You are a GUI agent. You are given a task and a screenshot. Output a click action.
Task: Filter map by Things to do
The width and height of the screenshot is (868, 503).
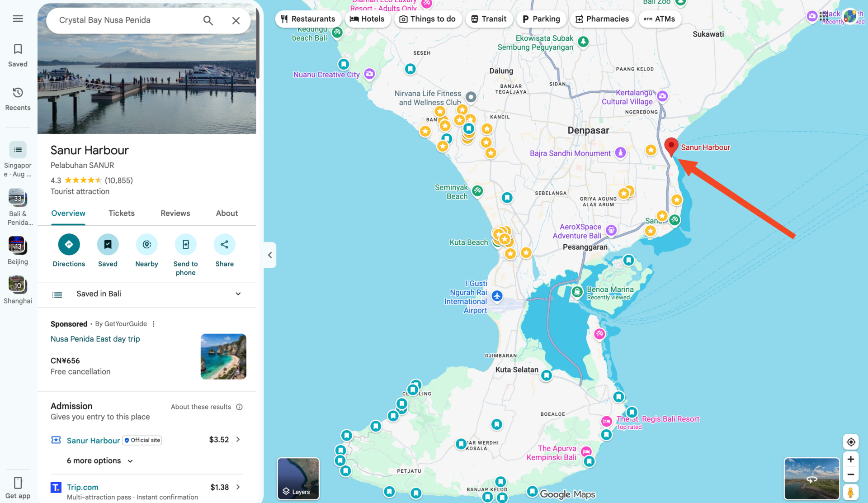pyautogui.click(x=428, y=19)
